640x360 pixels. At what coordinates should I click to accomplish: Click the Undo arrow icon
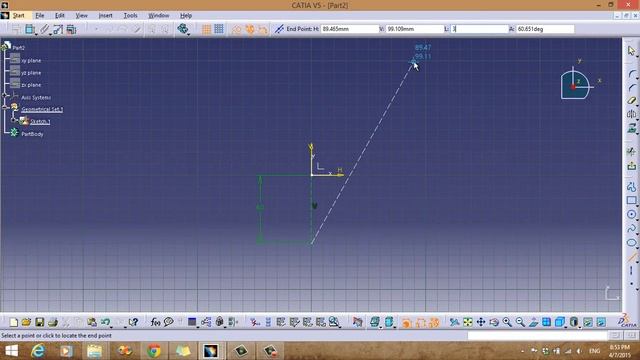(105, 322)
